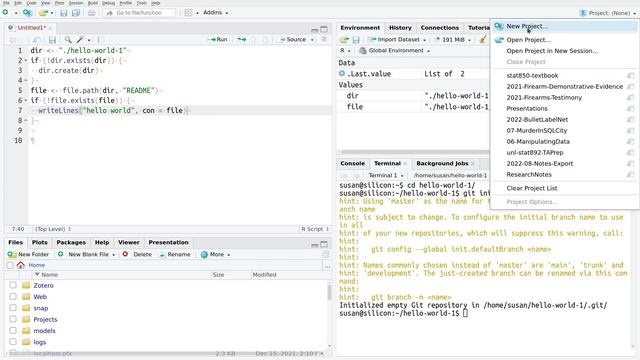Save the current document from the main toolbar
This screenshot has height=360, width=640.
click(63, 13)
